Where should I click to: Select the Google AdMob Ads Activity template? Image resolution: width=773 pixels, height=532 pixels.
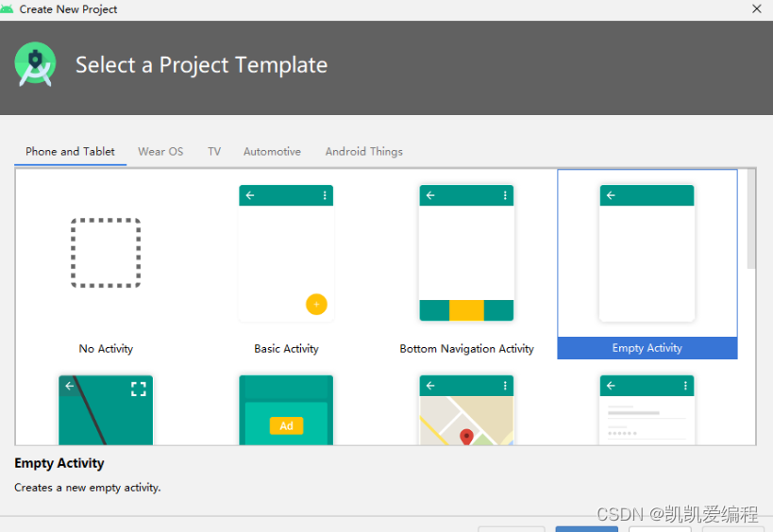click(x=286, y=409)
